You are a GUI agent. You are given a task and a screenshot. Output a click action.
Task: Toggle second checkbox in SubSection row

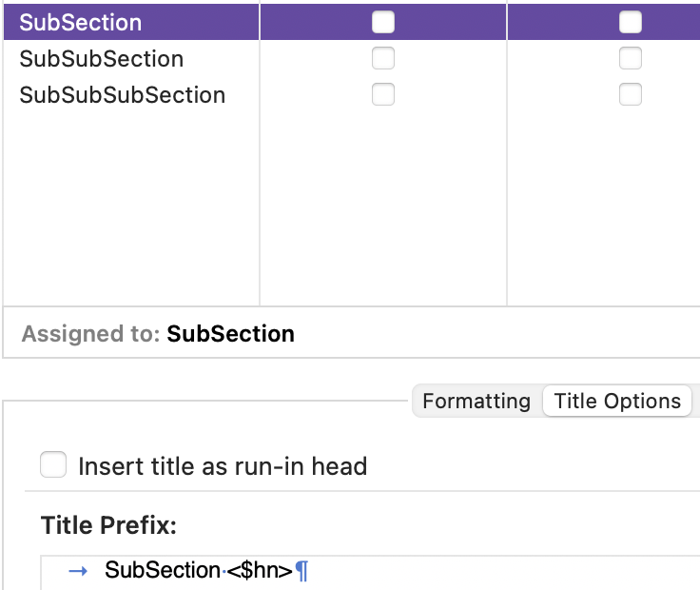(631, 22)
